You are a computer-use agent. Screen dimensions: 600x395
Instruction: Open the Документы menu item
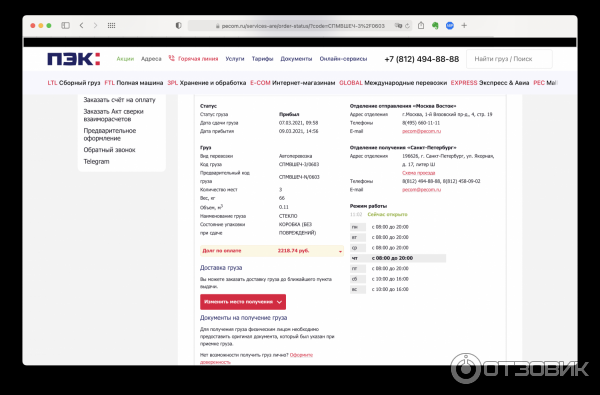(296, 59)
